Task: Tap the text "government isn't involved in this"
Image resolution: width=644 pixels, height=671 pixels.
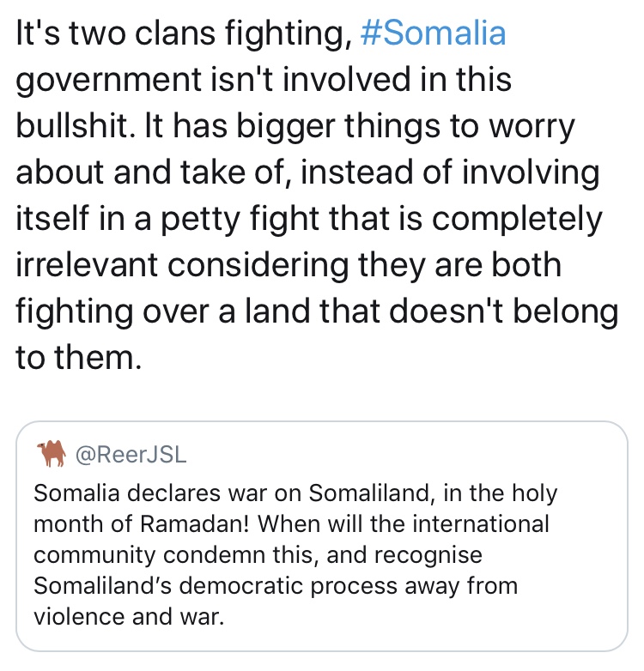Action: [264, 81]
